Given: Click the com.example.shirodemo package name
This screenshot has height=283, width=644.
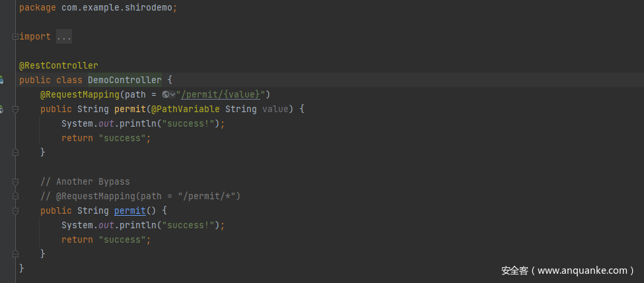Looking at the screenshot, I should [117, 8].
